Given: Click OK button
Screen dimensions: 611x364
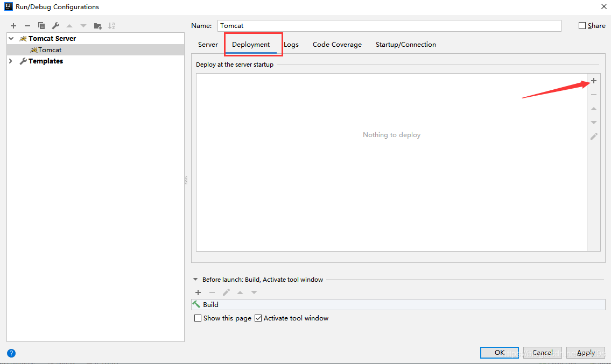Looking at the screenshot, I should pyautogui.click(x=500, y=353).
